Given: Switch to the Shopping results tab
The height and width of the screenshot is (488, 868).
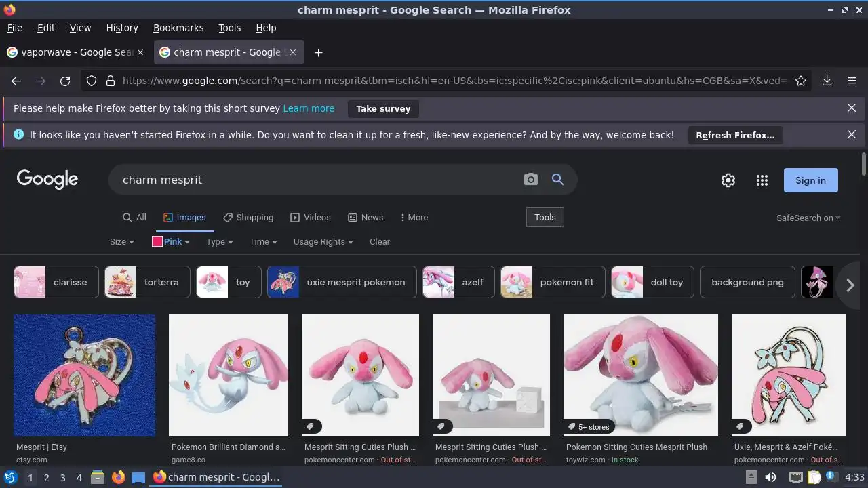Looking at the screenshot, I should (248, 218).
